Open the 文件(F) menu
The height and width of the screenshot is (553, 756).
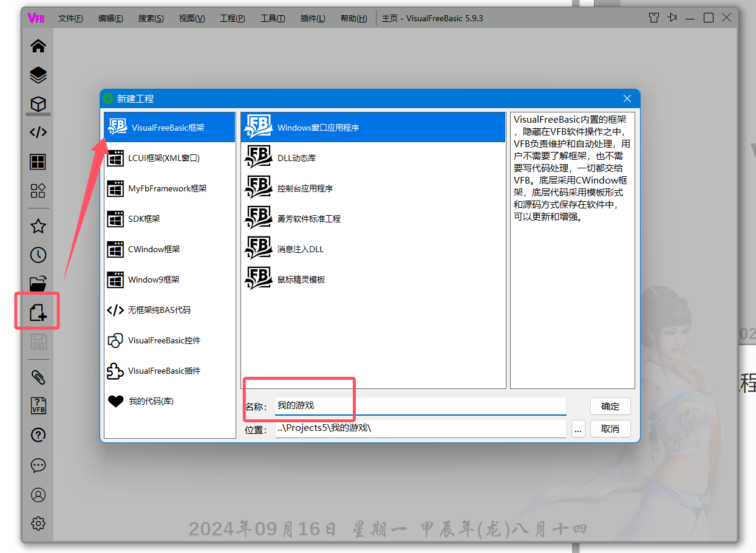(70, 18)
